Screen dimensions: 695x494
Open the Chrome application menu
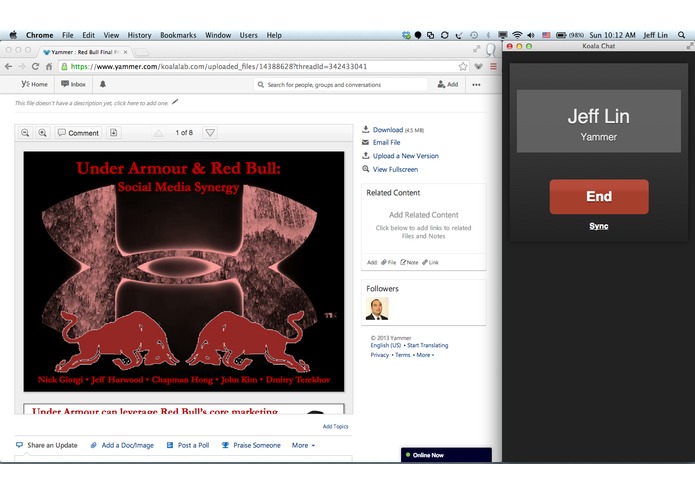click(39, 35)
